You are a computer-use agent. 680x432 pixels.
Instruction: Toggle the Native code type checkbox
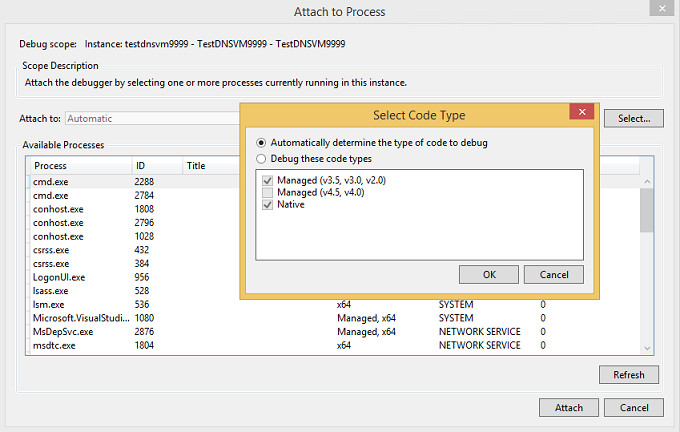point(267,205)
